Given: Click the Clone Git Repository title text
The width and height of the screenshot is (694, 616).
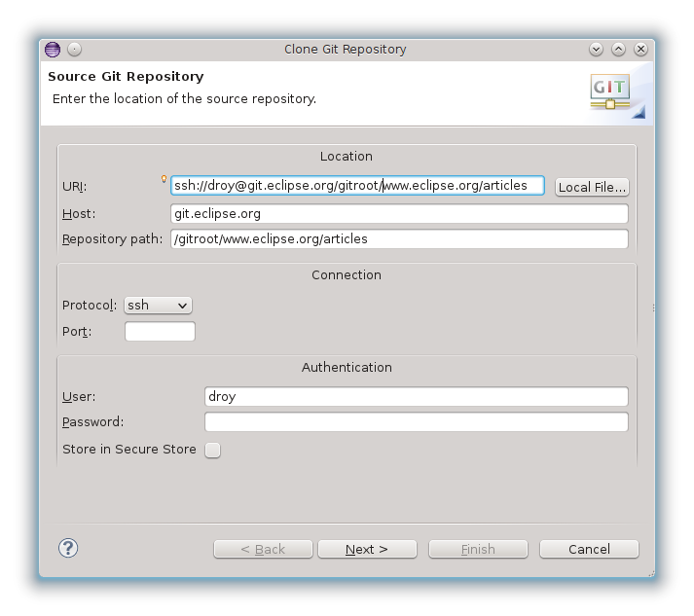Looking at the screenshot, I should click(x=346, y=49).
